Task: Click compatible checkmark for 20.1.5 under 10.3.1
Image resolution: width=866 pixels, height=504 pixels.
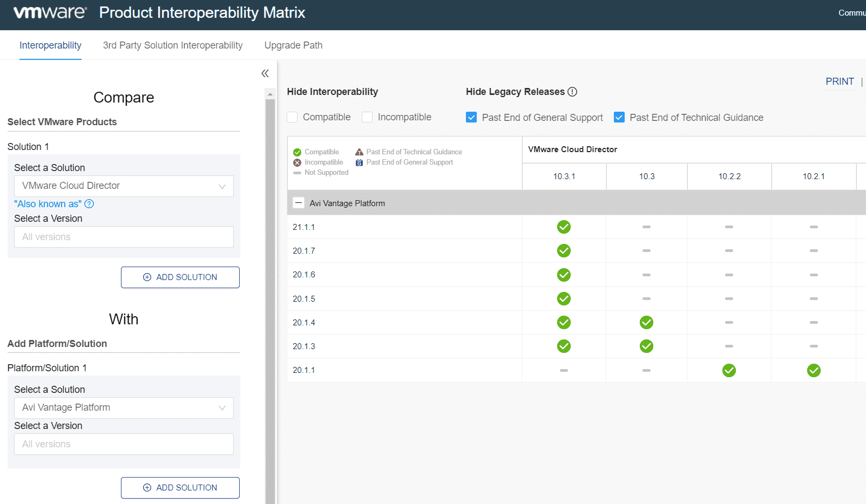Action: tap(564, 298)
